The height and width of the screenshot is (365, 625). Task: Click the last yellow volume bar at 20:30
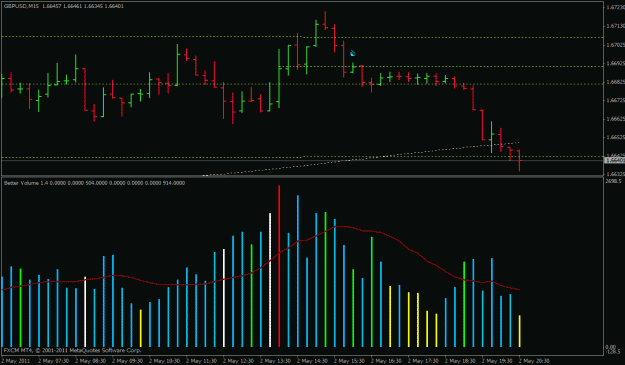tap(519, 331)
